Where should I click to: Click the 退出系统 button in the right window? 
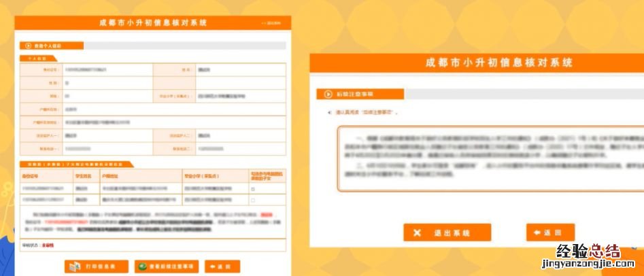click(447, 232)
